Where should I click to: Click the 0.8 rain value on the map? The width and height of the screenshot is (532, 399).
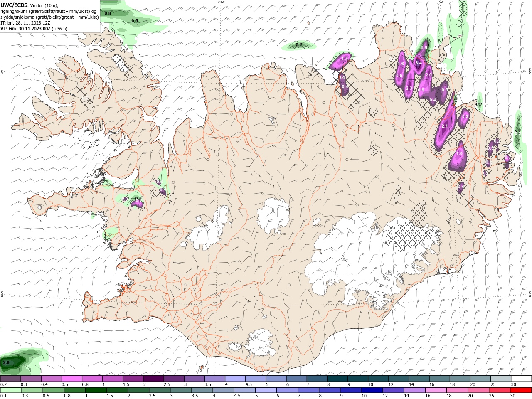pos(108,13)
